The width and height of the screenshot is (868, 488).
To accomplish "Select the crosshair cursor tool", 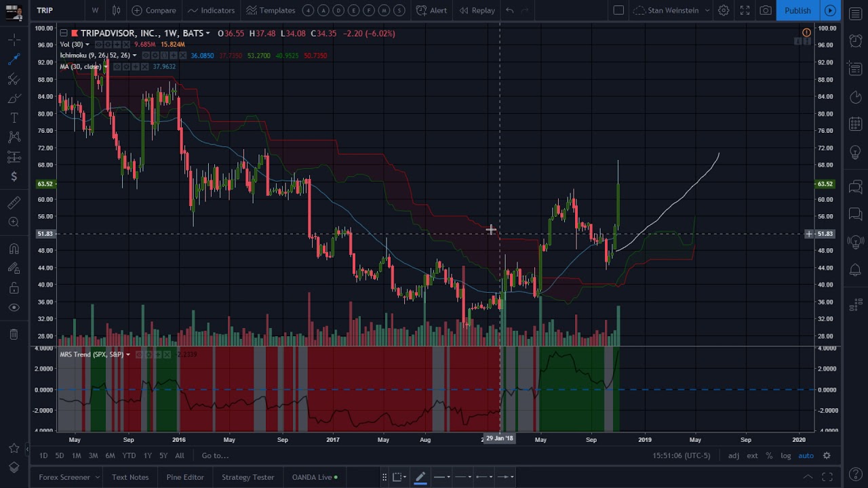I will coord(14,40).
